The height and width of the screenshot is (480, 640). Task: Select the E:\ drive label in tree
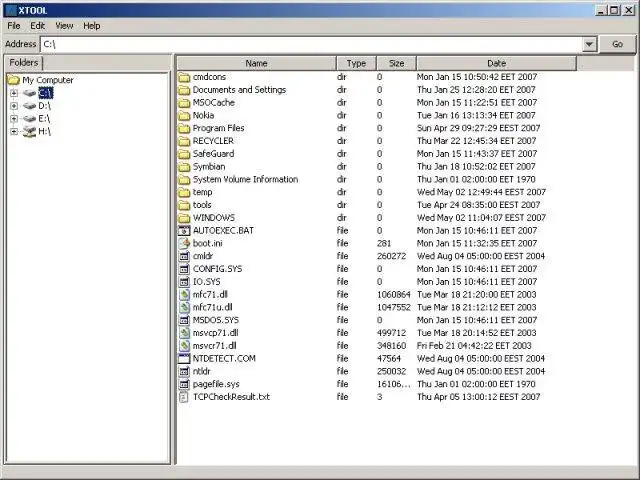pyautogui.click(x=44, y=119)
